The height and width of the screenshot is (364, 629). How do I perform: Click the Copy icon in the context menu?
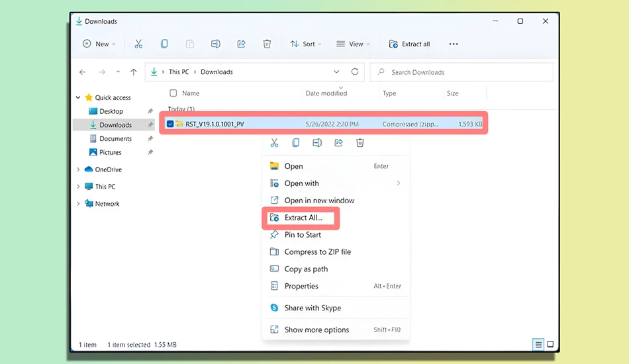point(296,143)
